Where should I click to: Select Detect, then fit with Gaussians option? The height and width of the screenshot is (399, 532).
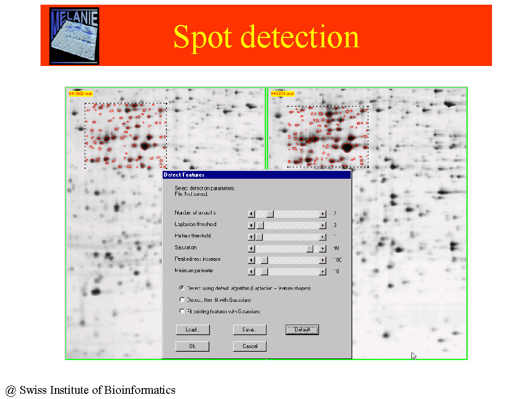[182, 300]
